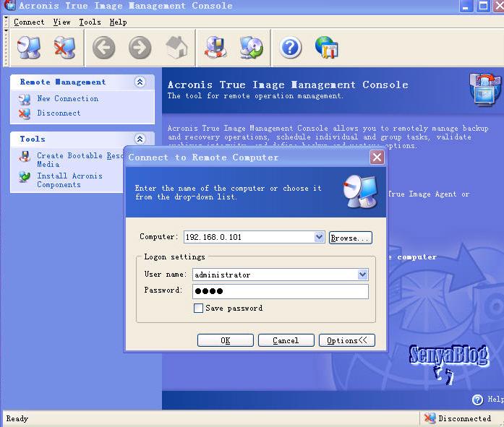Click the globe with tools toolbar icon
Viewport: 504px width, 427px height.
coord(327,47)
